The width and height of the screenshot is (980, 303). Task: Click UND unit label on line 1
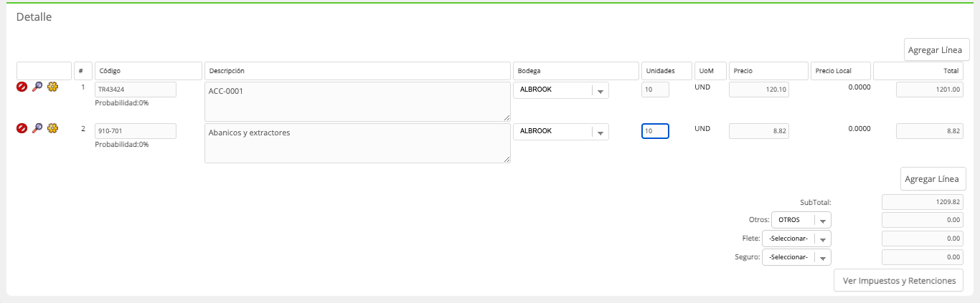pyautogui.click(x=702, y=87)
